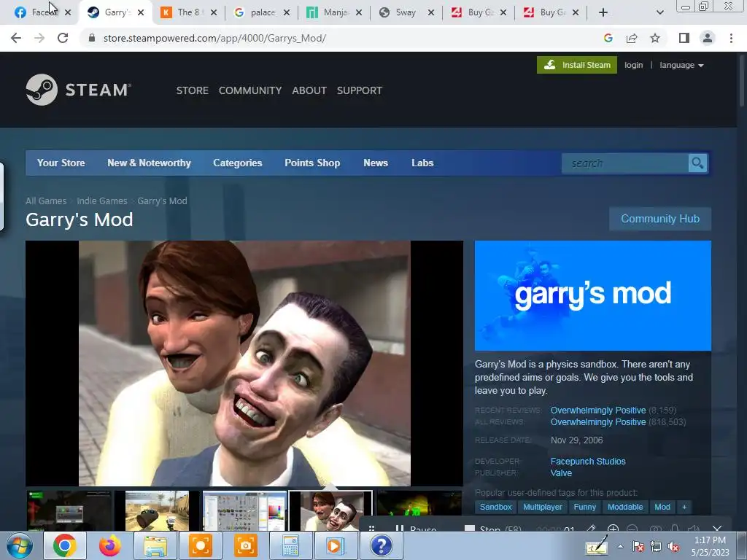Open the Chrome profile avatar
The width and height of the screenshot is (747, 560).
coord(708,38)
